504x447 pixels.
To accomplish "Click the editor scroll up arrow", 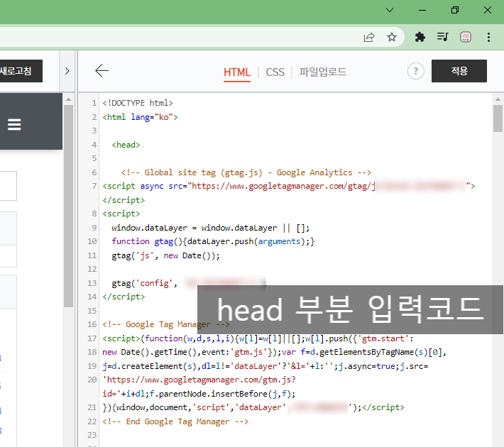I will 498,99.
